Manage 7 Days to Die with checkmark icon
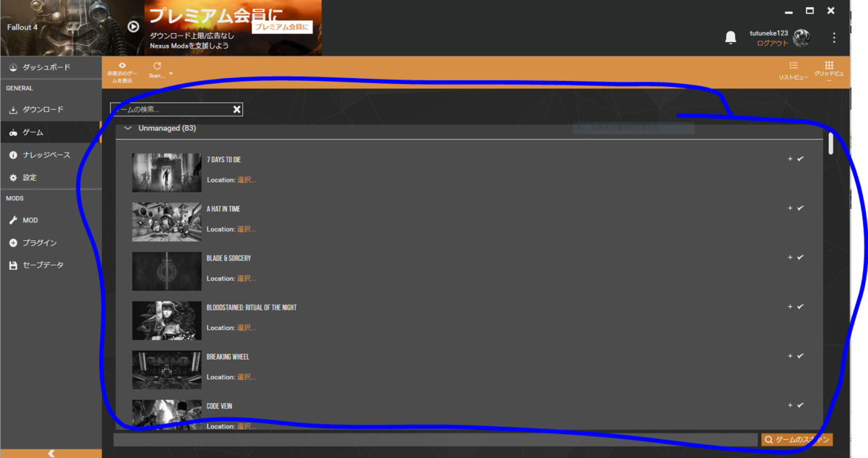Screen dimensions: 868x458 coord(800,158)
